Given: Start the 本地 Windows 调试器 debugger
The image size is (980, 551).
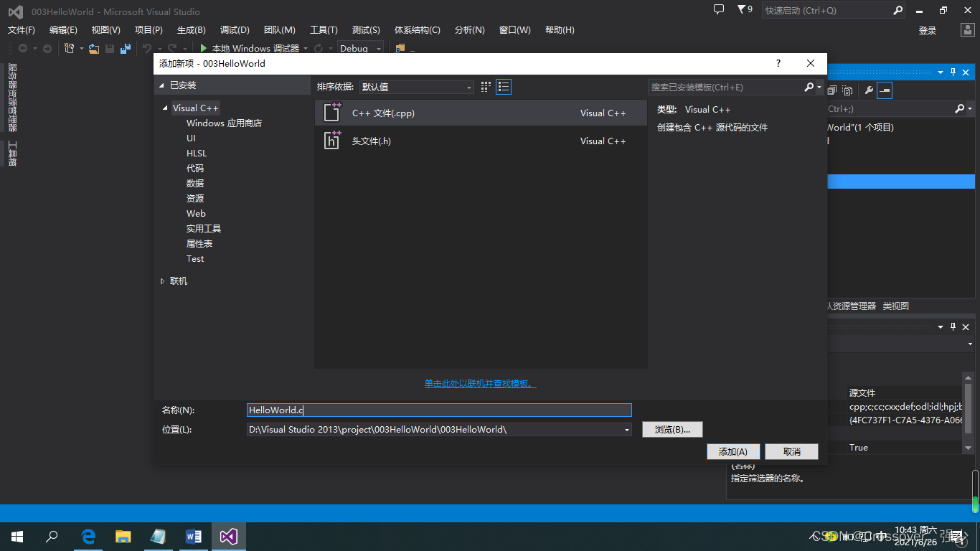Looking at the screenshot, I should (249, 48).
